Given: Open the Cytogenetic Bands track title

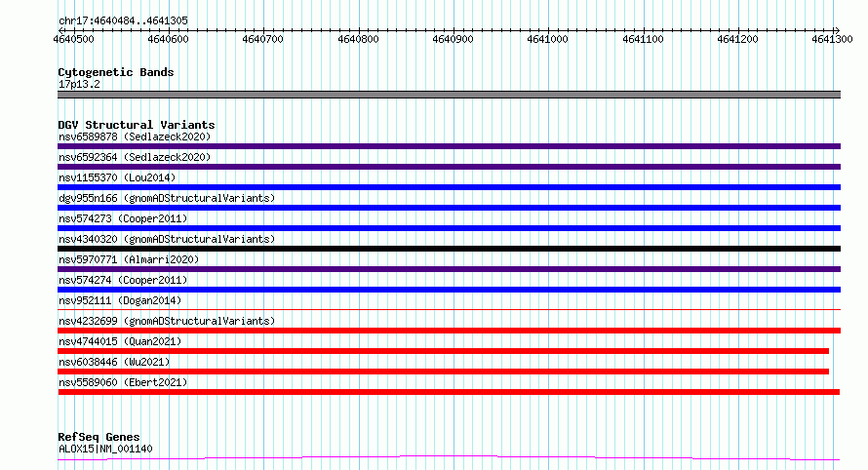Looking at the screenshot, I should click(116, 72).
